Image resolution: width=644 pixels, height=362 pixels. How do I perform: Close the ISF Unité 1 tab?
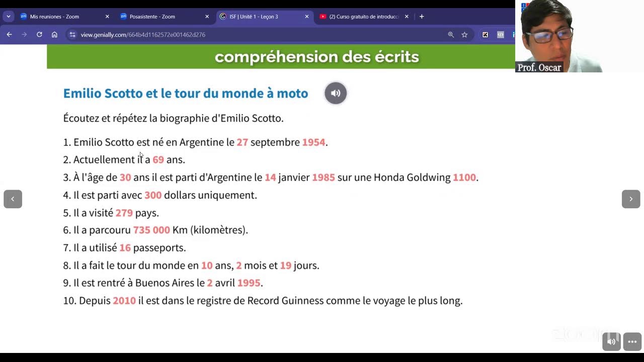coord(307,17)
